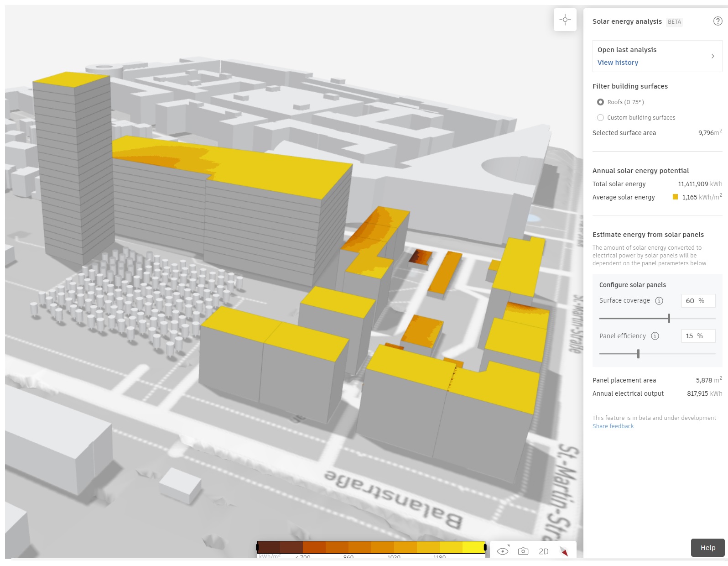Click the compass north arrow icon
The height and width of the screenshot is (566, 728).
(x=564, y=551)
